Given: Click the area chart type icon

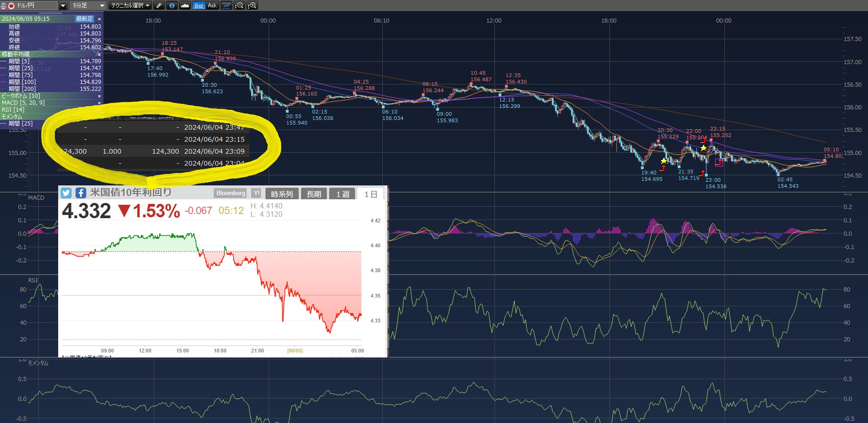Looking at the screenshot, I should (x=185, y=6).
